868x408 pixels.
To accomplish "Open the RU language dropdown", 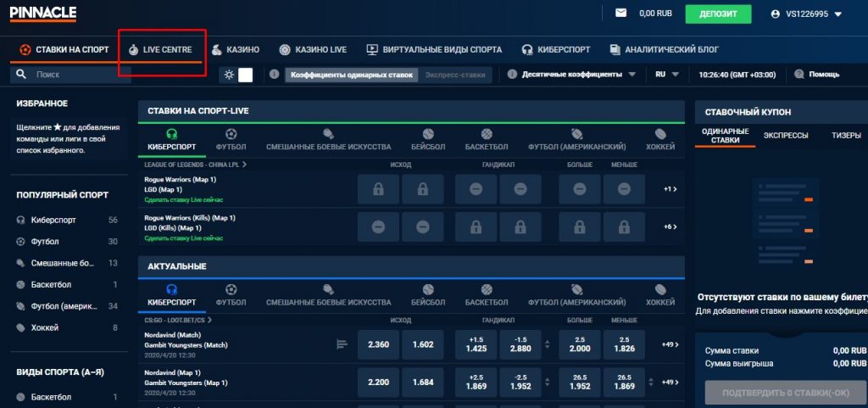I will (x=667, y=75).
